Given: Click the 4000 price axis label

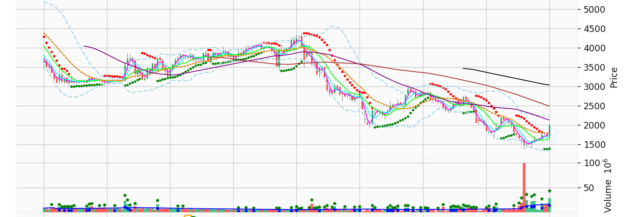Looking at the screenshot, I should tap(594, 48).
